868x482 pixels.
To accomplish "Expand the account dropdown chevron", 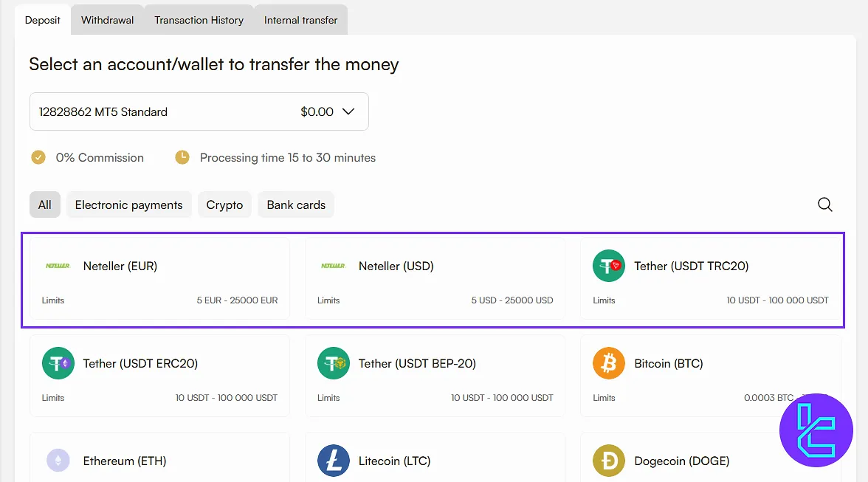I will click(348, 111).
